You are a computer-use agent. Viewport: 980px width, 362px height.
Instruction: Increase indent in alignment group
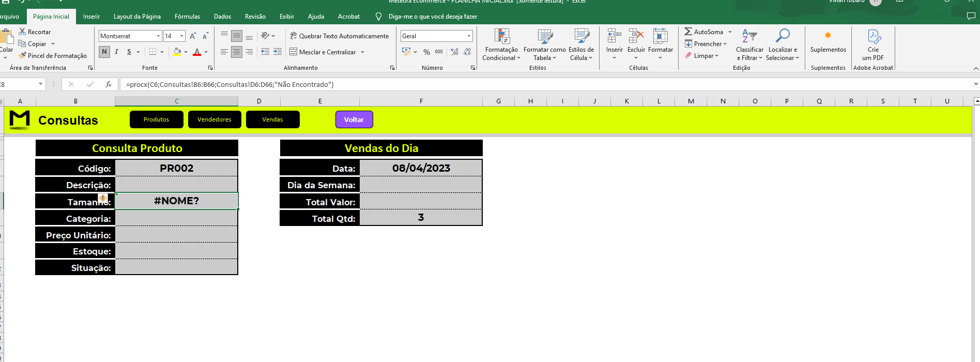tap(278, 52)
